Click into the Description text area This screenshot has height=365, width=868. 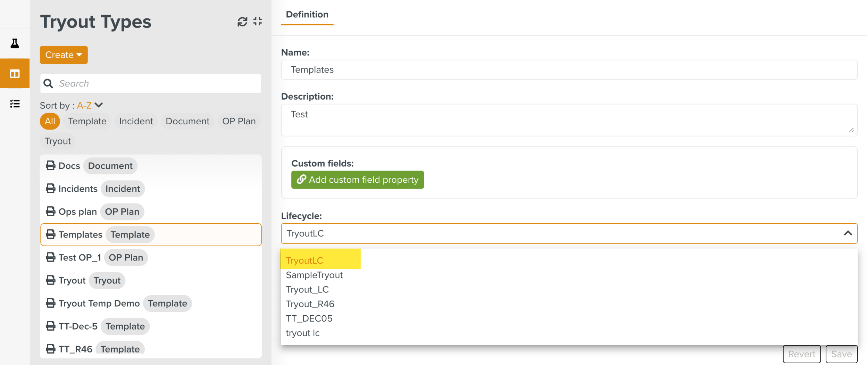(x=569, y=120)
